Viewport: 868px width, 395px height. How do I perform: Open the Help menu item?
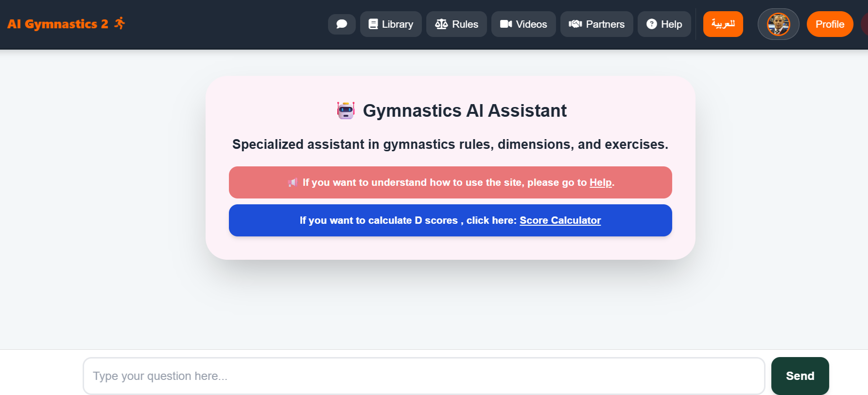point(664,24)
